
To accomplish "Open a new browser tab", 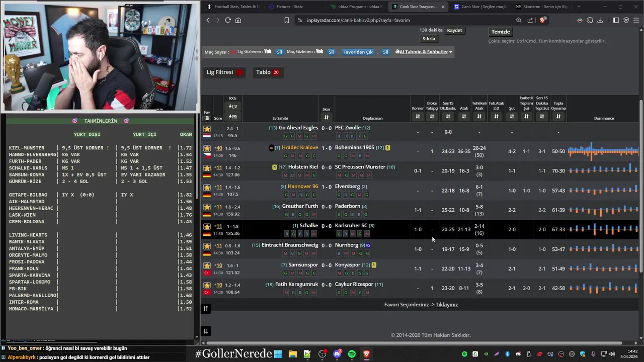I will [579, 7].
